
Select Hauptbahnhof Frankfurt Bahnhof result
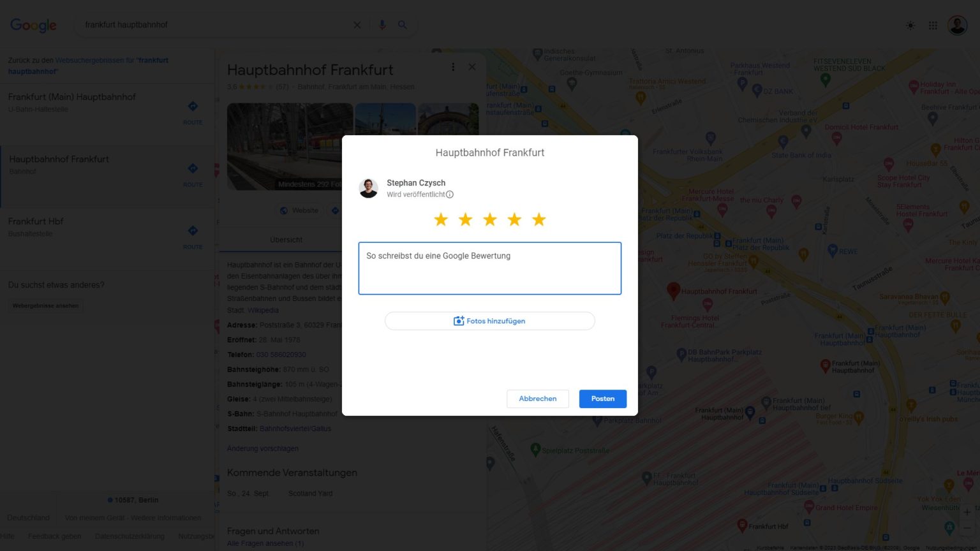click(x=107, y=177)
